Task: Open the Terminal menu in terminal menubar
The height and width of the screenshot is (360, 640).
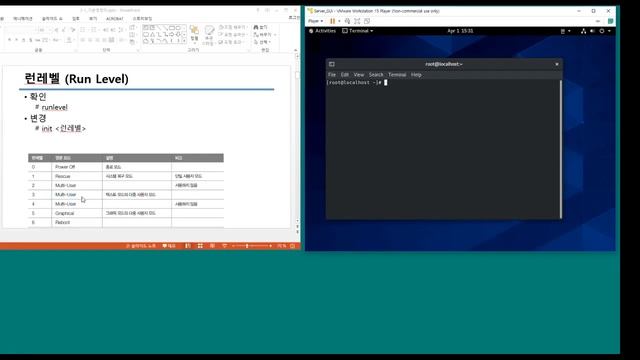Action: (397, 75)
